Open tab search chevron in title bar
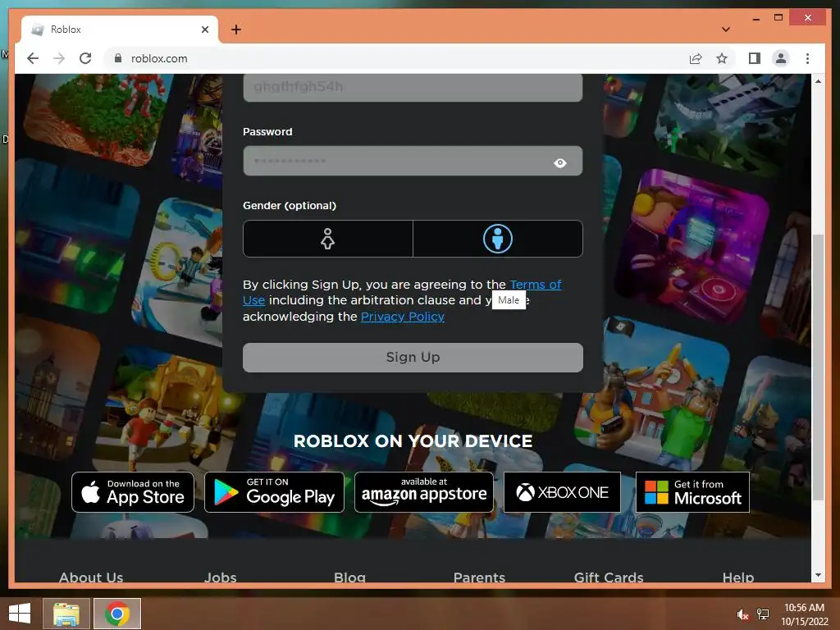 click(x=726, y=30)
